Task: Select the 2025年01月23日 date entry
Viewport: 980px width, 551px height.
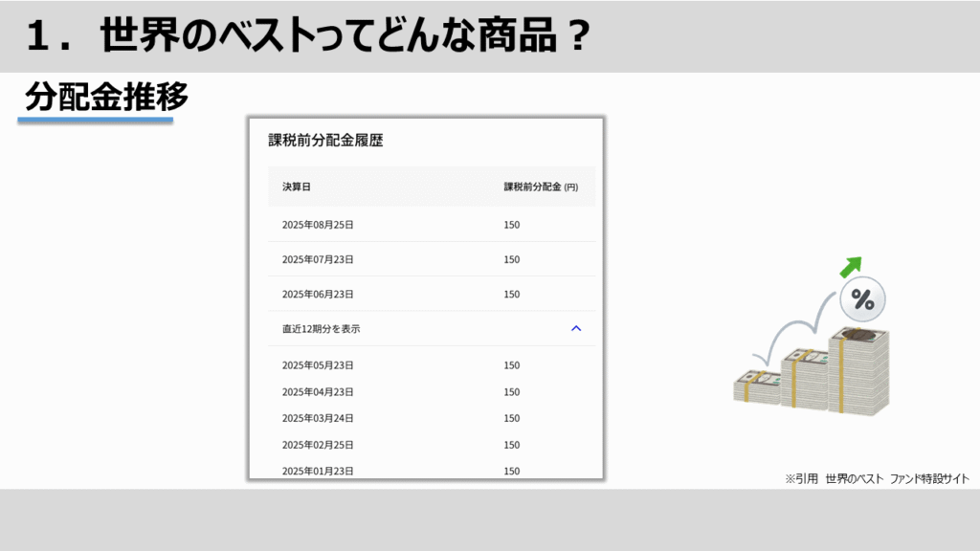Action: pyautogui.click(x=318, y=471)
